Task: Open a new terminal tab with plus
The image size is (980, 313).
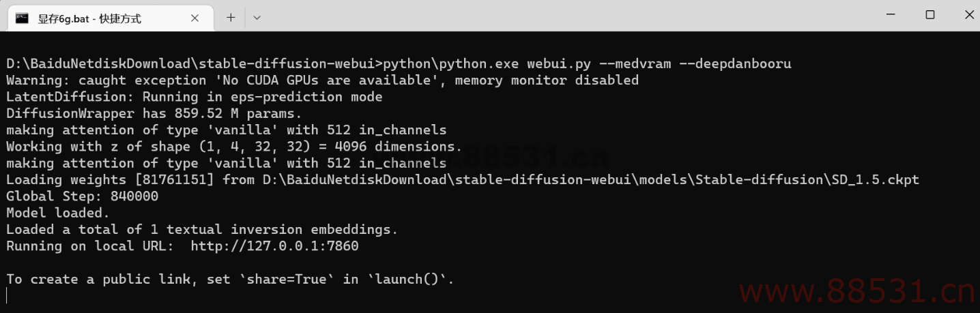Action: pos(231,18)
